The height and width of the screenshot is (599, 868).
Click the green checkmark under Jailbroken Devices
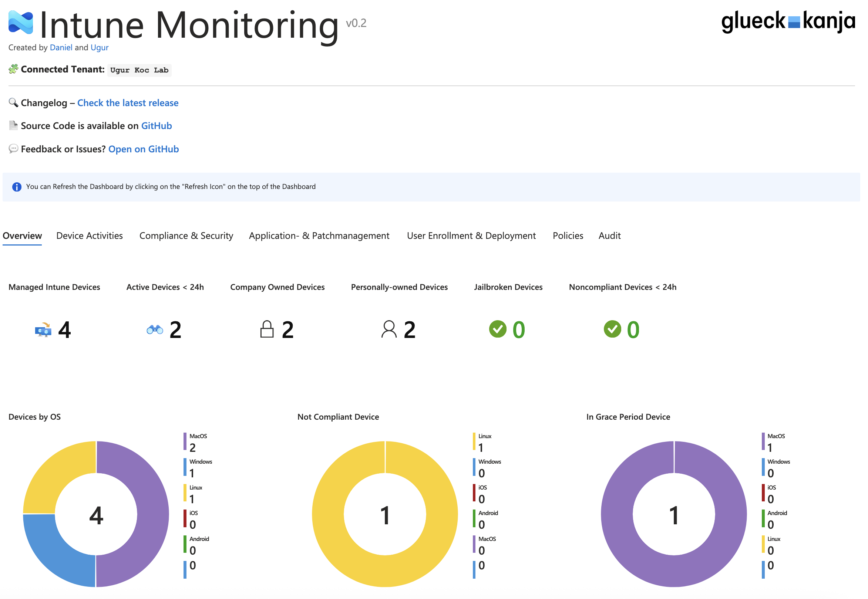pyautogui.click(x=498, y=329)
